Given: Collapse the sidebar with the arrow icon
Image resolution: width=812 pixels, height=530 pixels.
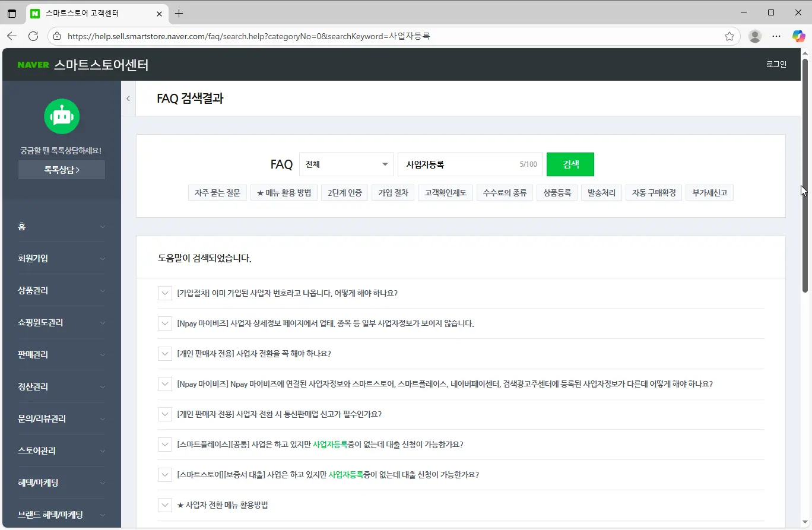Looking at the screenshot, I should (128, 99).
